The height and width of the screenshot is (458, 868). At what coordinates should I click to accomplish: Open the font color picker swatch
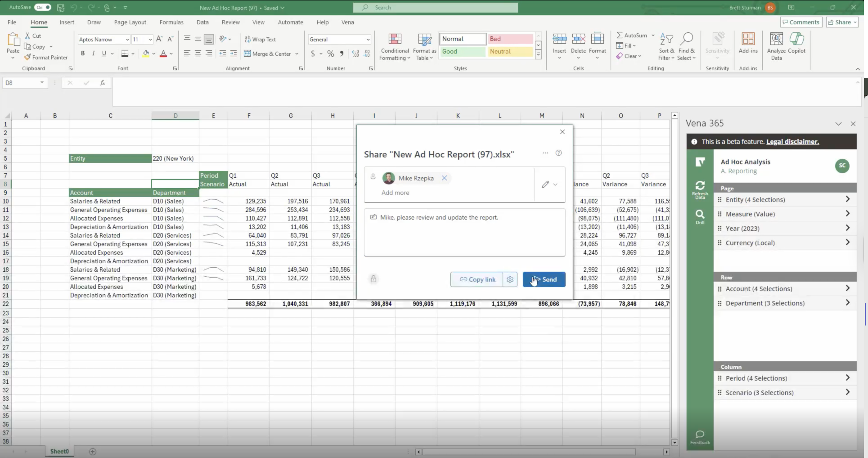(x=163, y=54)
